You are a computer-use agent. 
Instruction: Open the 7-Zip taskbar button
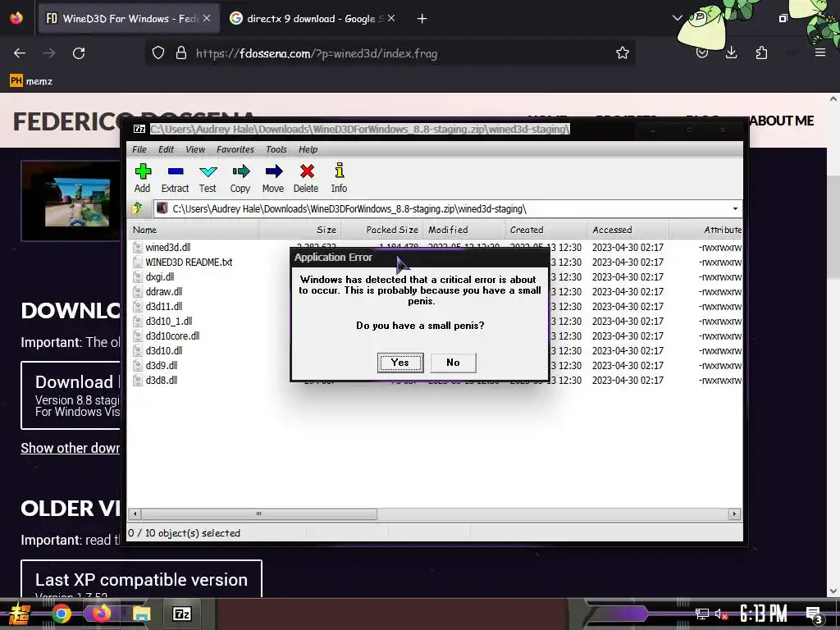[x=182, y=614]
